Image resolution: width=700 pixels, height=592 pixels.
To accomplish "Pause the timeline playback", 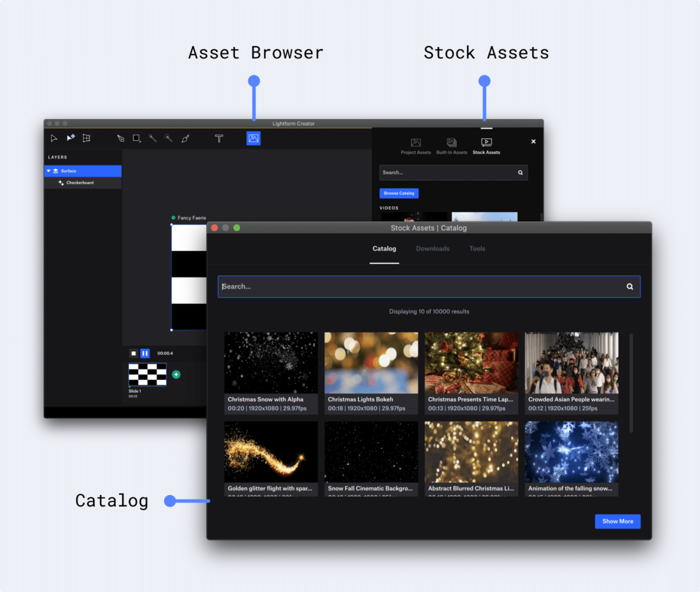I will point(145,353).
